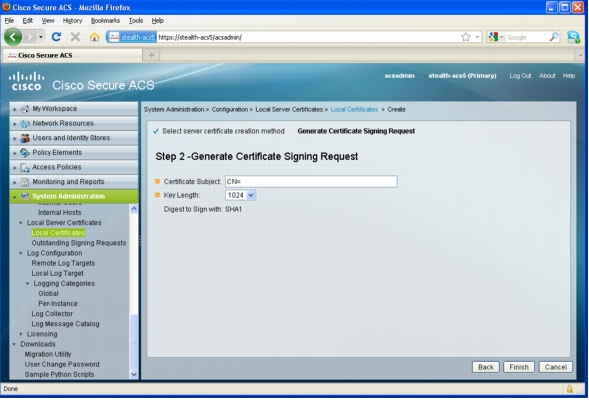The width and height of the screenshot is (589, 400).
Task: Go to the browser home page icon
Action: tap(94, 37)
